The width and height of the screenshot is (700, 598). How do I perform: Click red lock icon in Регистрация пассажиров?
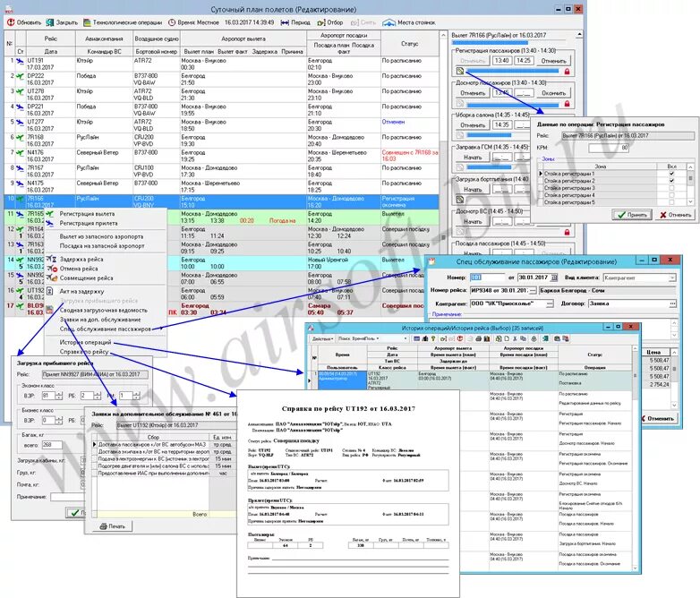pos(567,71)
